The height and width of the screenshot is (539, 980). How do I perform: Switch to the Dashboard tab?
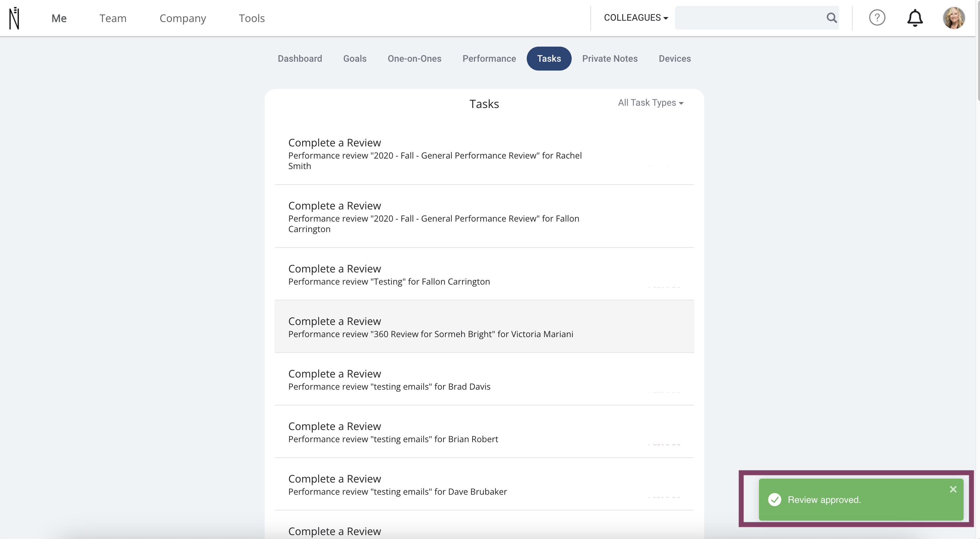[x=300, y=59]
